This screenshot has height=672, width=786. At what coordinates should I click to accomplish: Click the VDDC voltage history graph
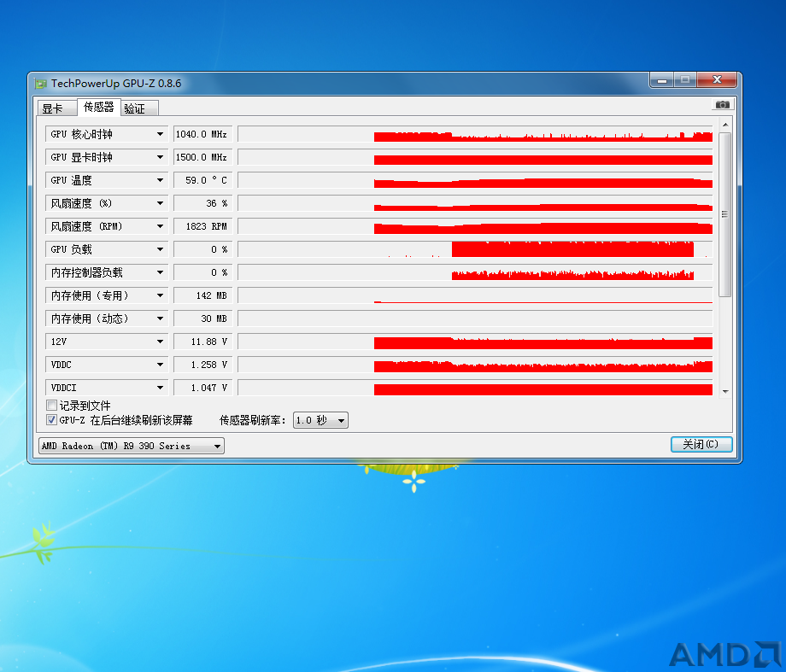coord(475,365)
